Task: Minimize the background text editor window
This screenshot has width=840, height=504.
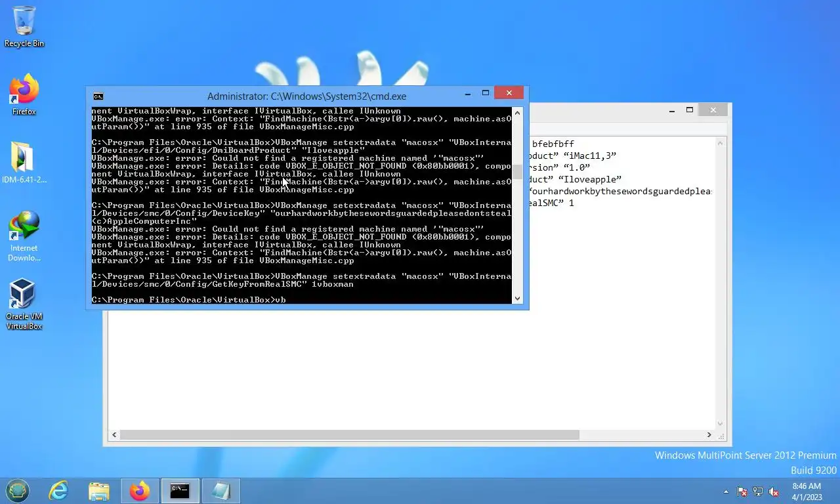Action: coord(672,110)
